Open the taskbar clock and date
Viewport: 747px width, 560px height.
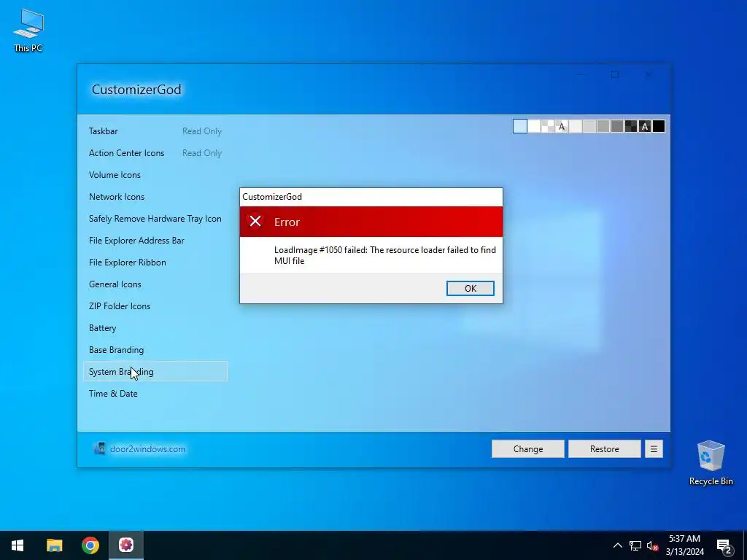coord(684,545)
